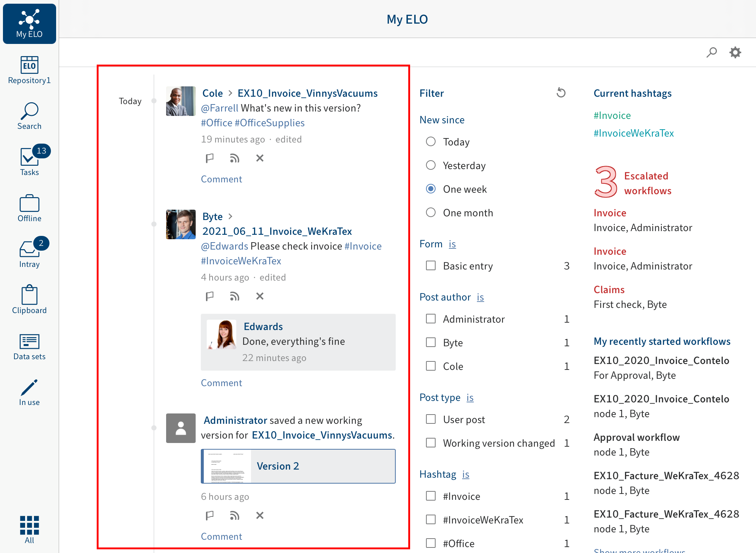Click Edwards' name in the reply

point(263,327)
